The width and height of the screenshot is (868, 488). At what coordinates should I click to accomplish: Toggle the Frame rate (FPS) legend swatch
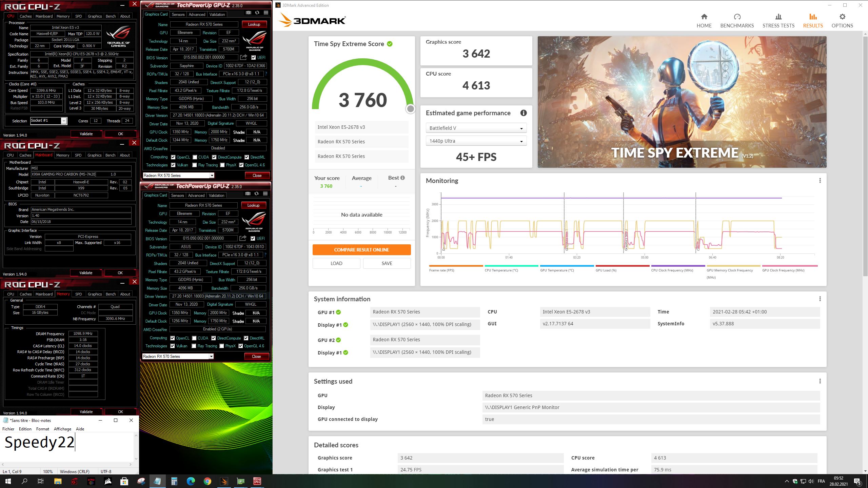click(456, 266)
